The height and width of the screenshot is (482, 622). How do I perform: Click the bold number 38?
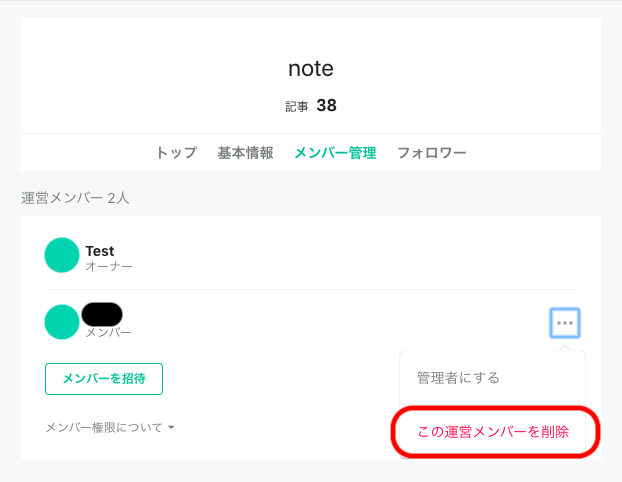(326, 105)
